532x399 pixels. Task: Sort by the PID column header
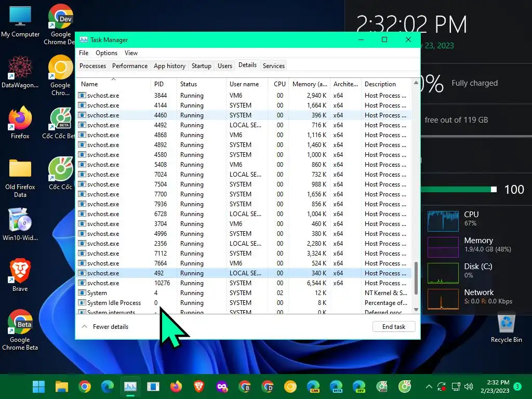click(164, 84)
